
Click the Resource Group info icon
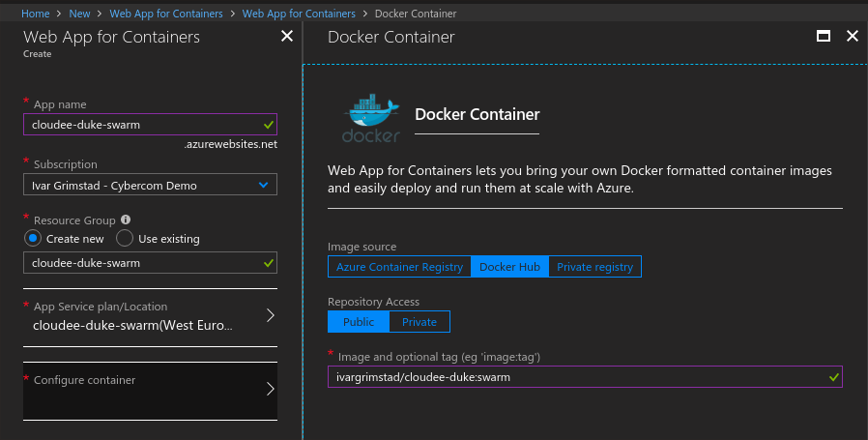126,220
